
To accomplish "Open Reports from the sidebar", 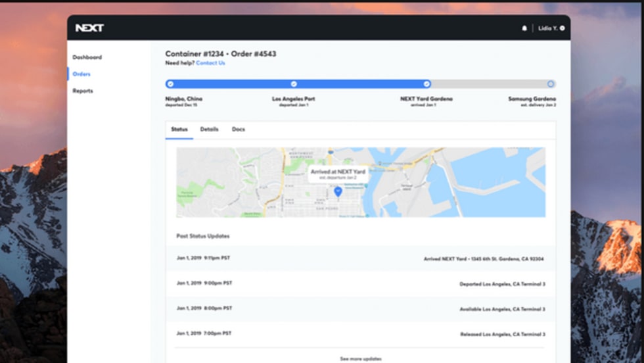I will 83,91.
